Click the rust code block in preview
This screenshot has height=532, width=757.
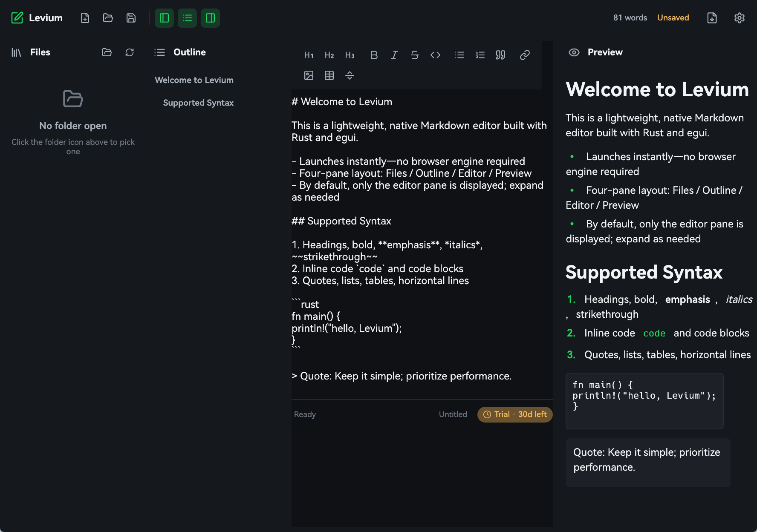coord(644,401)
